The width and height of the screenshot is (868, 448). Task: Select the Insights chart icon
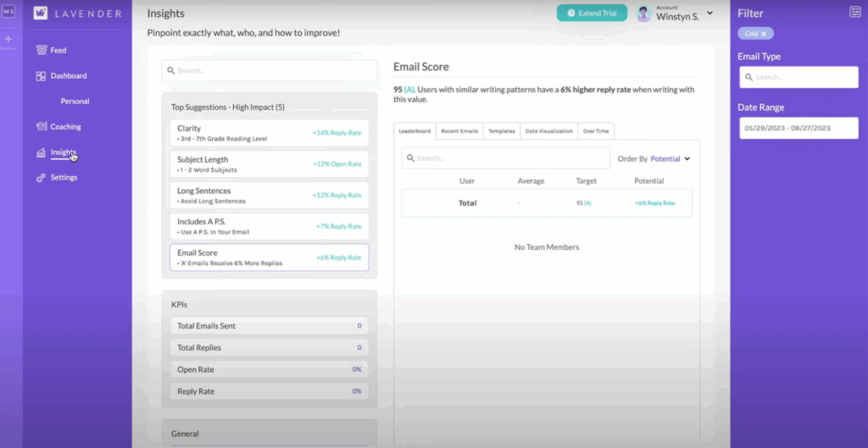click(x=42, y=153)
